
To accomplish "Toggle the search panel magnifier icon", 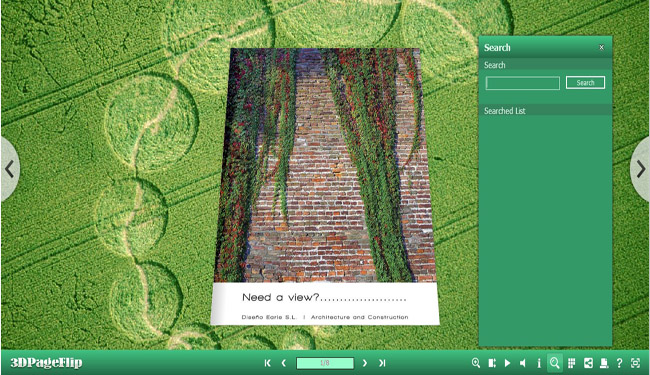I will [555, 363].
